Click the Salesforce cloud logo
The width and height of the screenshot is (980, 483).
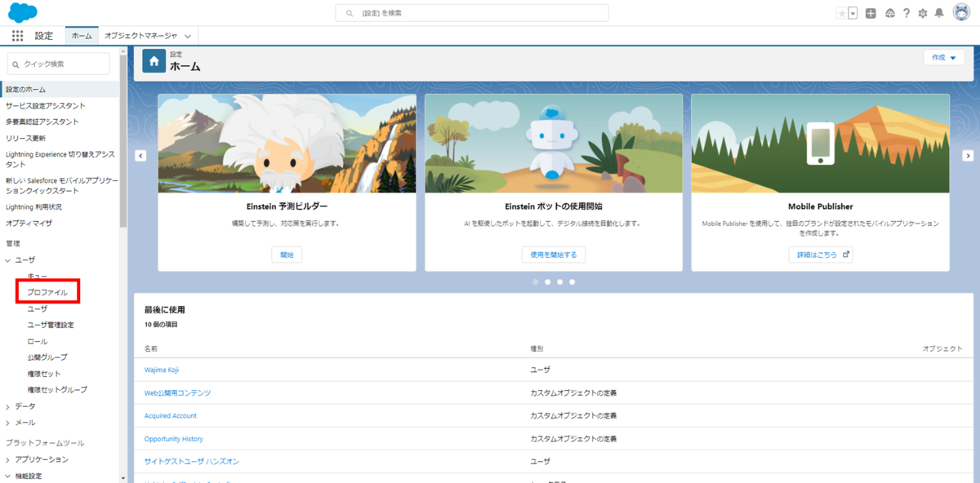pos(23,12)
